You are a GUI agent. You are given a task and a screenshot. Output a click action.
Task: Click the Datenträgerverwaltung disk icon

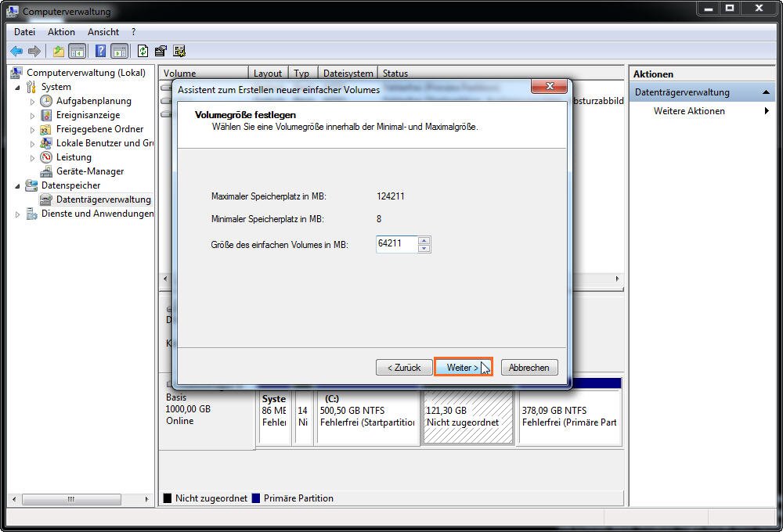pos(46,199)
